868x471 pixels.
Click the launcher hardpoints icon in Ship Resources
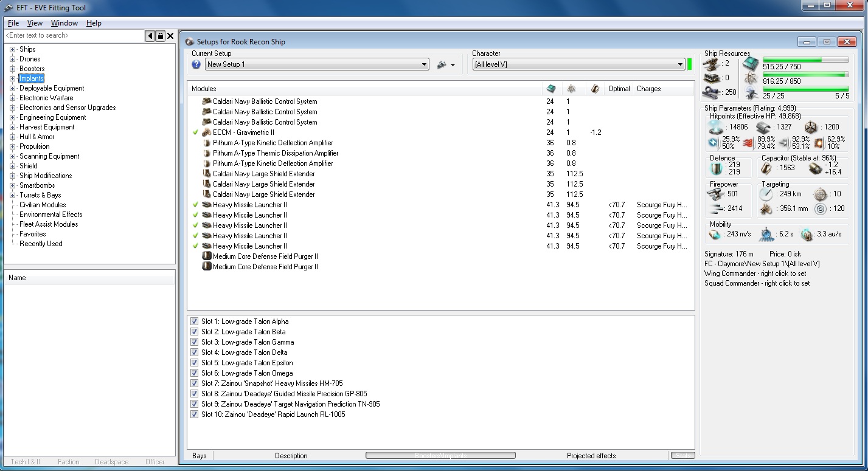(711, 78)
